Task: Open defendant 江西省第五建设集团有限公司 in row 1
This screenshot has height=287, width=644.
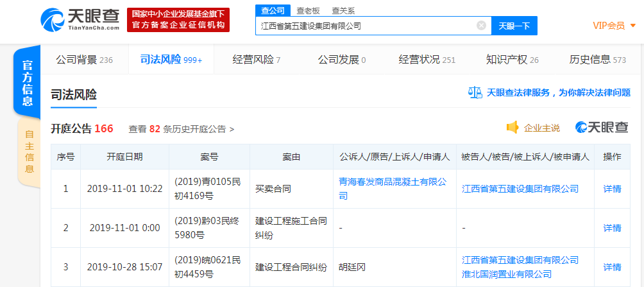Action: point(520,189)
